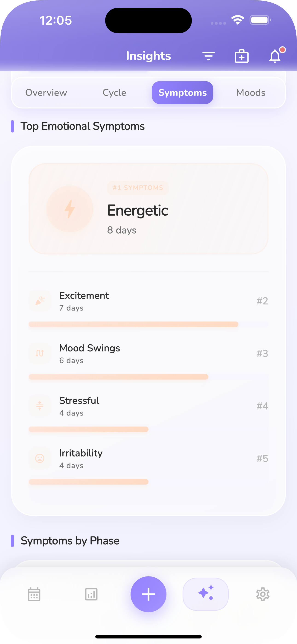Open the calendar tab icon
297x644 pixels.
pos(34,594)
